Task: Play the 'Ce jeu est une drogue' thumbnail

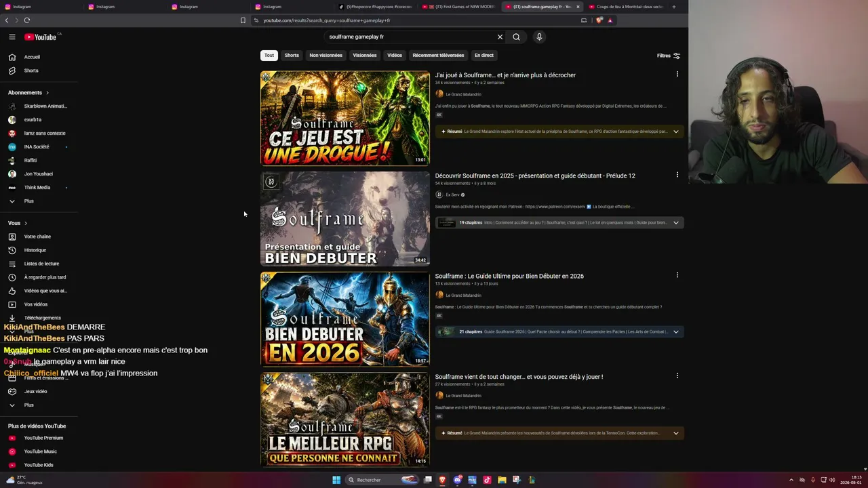Action: [345, 119]
